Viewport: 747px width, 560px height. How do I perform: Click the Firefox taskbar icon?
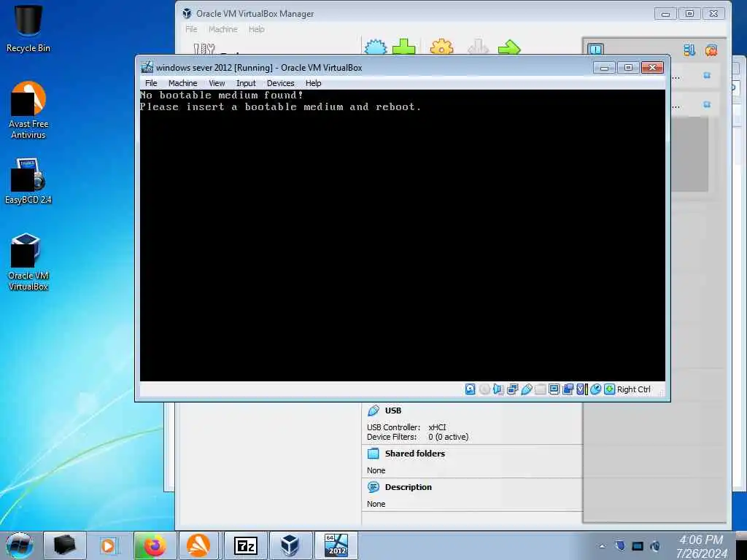155,545
